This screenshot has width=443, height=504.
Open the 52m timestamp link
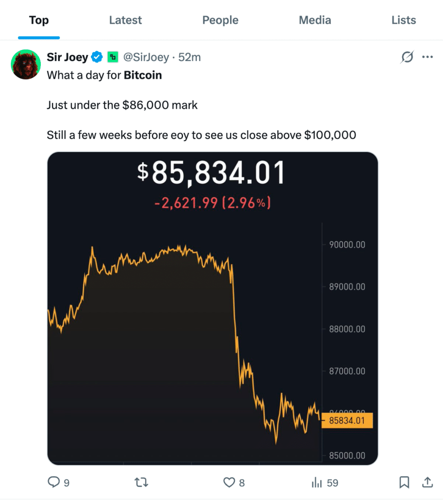[x=190, y=57]
